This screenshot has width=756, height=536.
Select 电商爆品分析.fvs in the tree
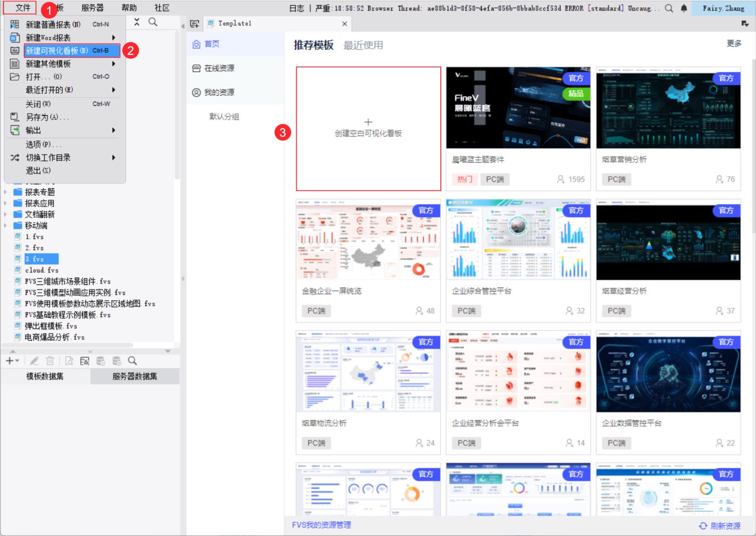point(54,337)
